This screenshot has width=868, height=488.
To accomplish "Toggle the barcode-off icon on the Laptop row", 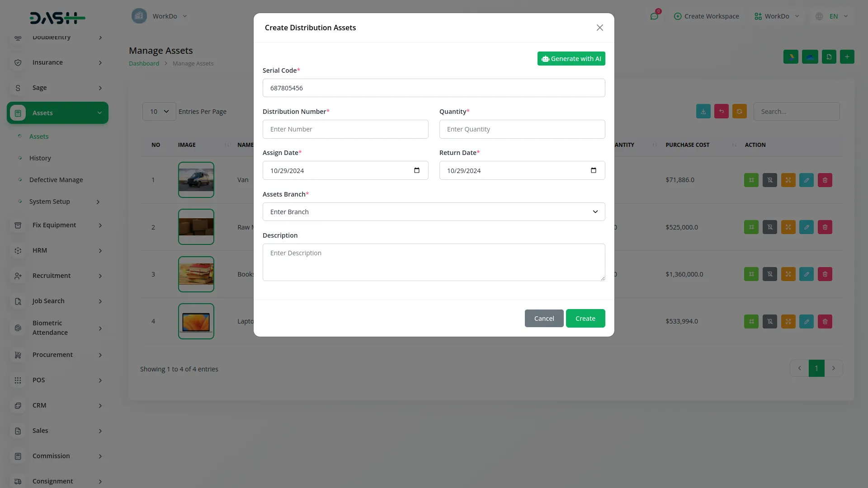I will [x=769, y=321].
